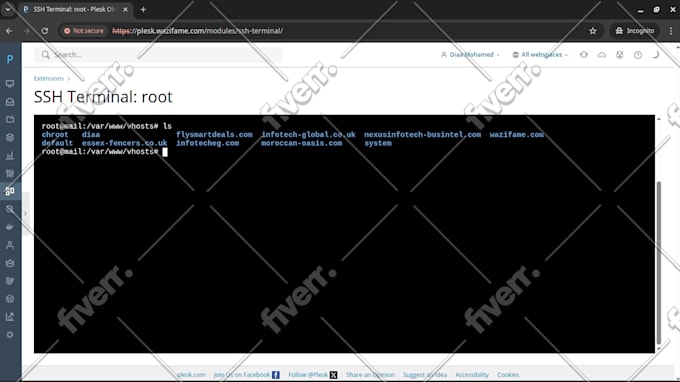Open the Files folder icon in sidebar

pos(10,119)
